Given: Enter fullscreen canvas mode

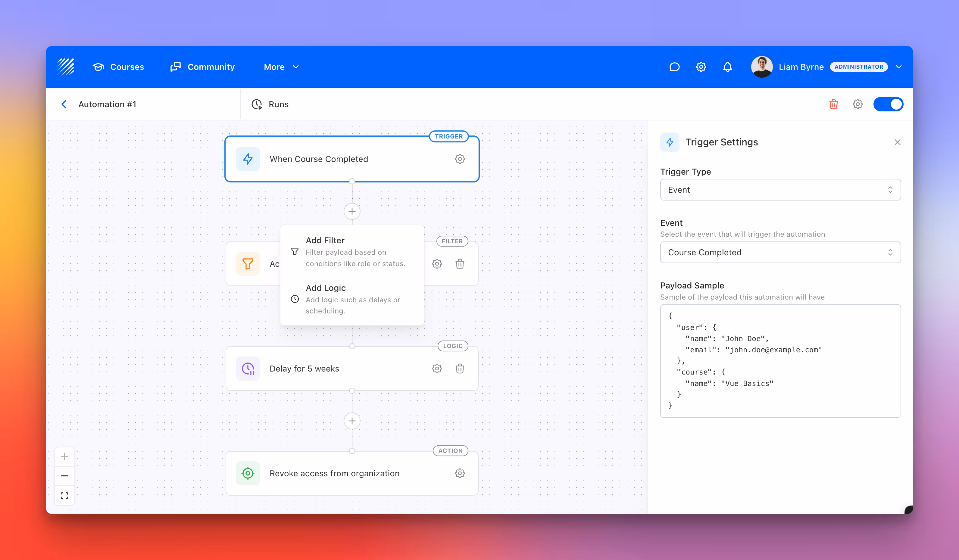Looking at the screenshot, I should pyautogui.click(x=64, y=495).
